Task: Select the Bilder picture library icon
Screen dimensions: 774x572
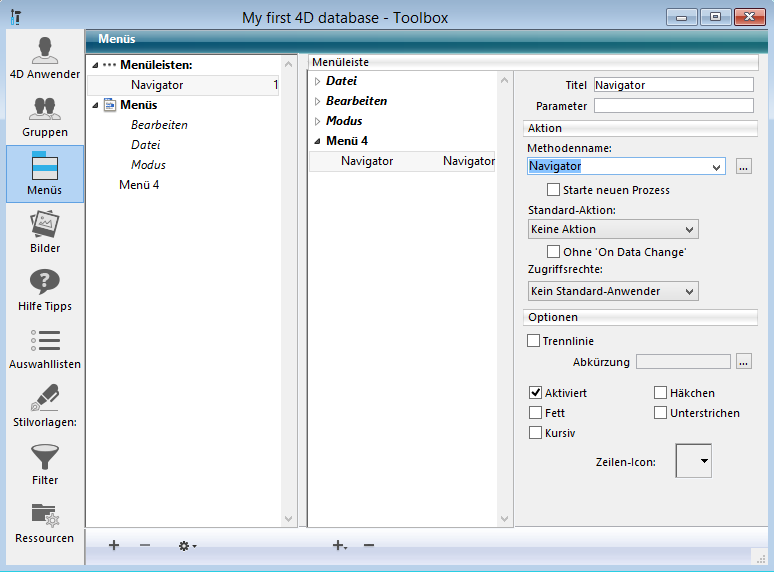Action: pyautogui.click(x=44, y=231)
